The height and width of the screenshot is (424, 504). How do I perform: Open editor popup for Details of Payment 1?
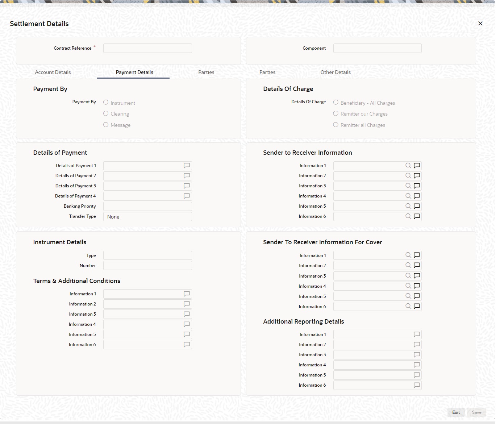(x=187, y=166)
